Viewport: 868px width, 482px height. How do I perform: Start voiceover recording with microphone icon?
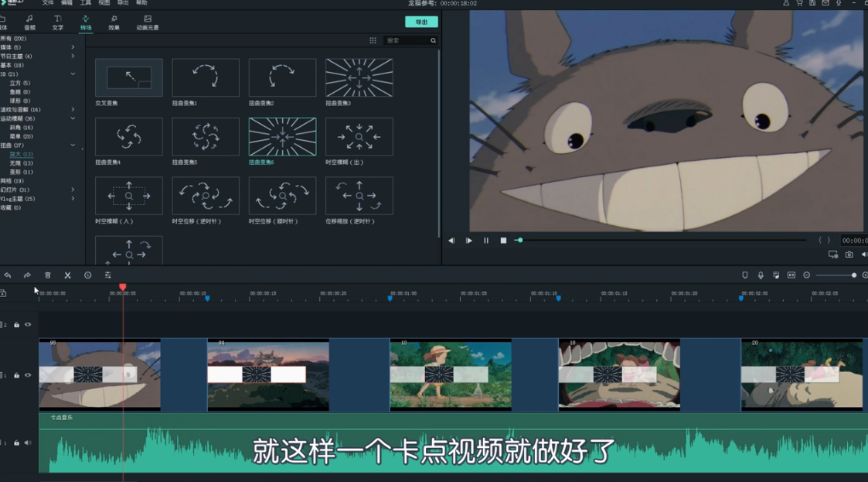pos(761,275)
